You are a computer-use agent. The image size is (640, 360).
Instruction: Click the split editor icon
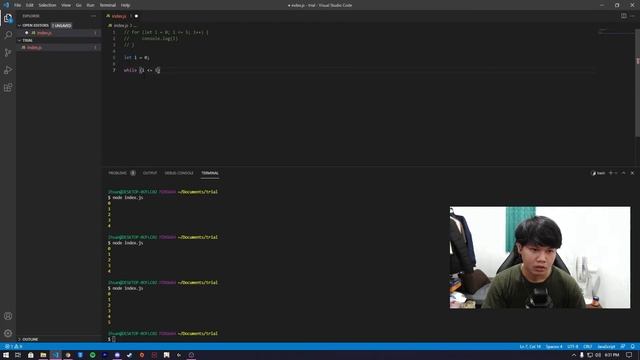(x=624, y=16)
